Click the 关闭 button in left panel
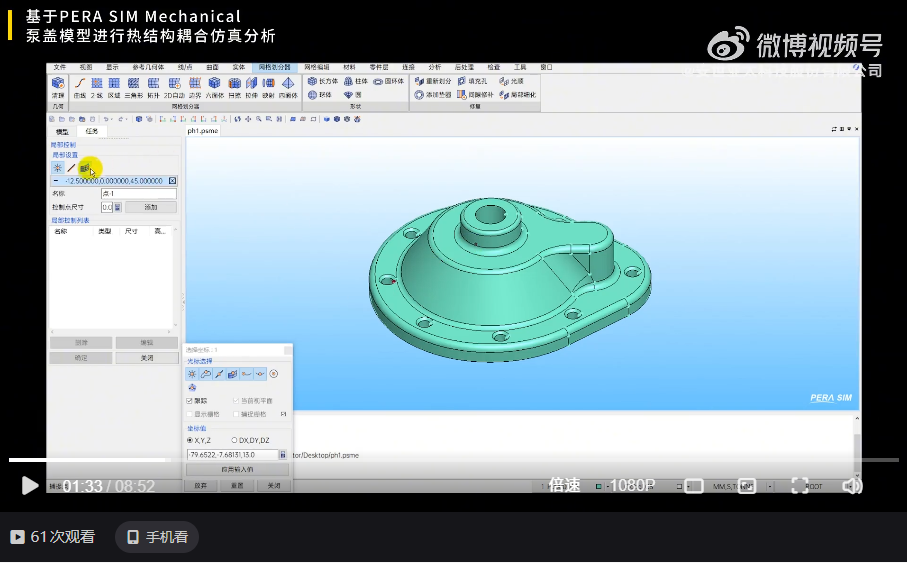The width and height of the screenshot is (907, 563). [x=147, y=358]
